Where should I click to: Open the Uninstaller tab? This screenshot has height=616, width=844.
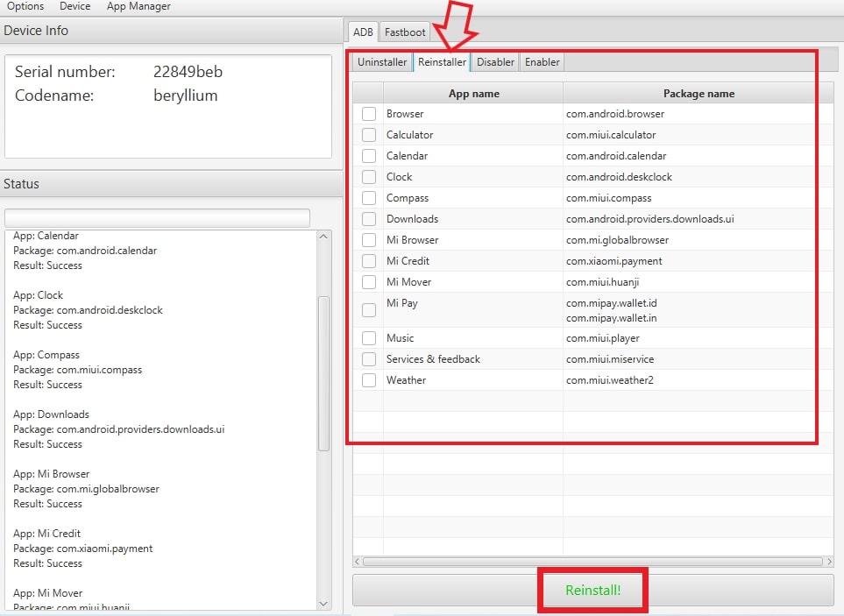pos(382,62)
